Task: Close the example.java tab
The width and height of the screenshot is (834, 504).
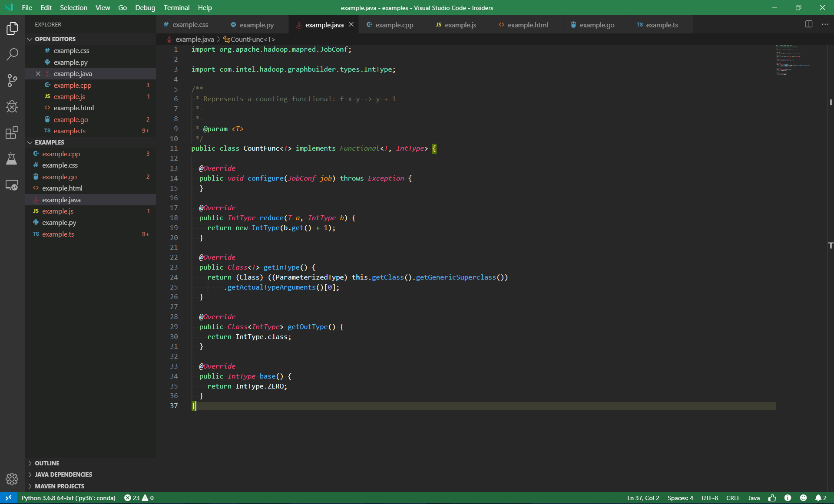Action: [x=351, y=25]
